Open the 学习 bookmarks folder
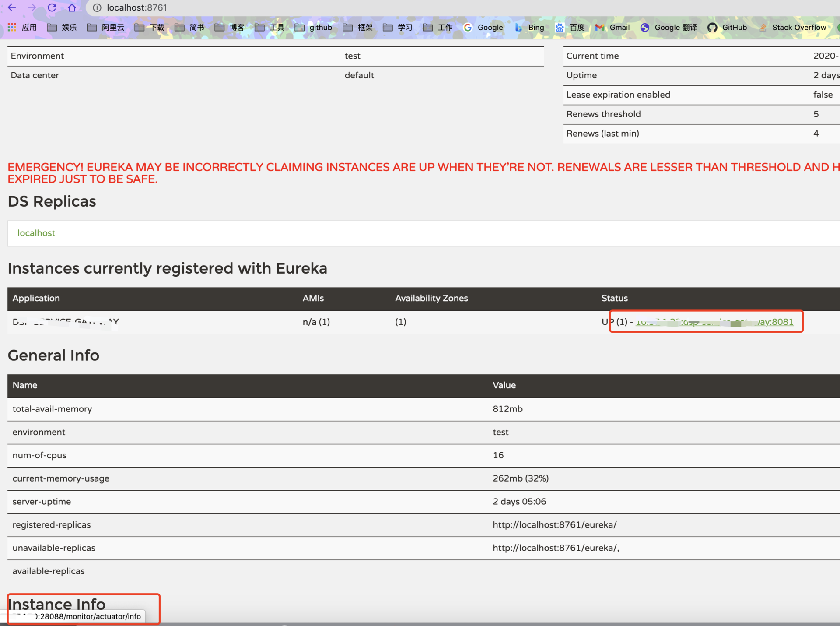Viewport: 840px width, 626px height. coord(397,27)
